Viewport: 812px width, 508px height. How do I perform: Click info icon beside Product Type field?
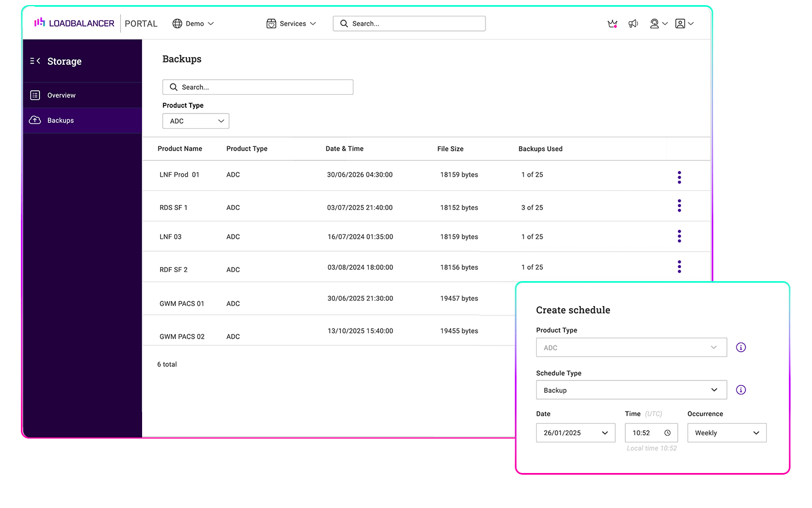(x=741, y=347)
